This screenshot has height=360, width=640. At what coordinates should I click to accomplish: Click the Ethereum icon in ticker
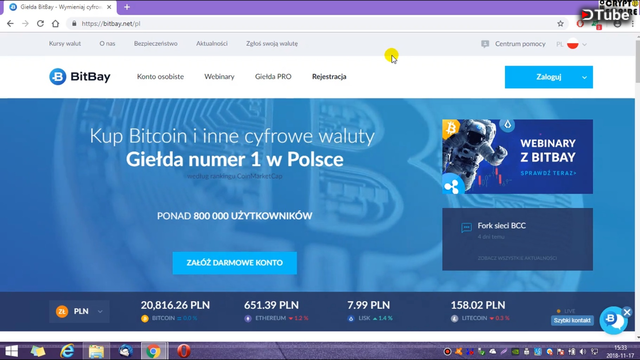pos(248,318)
